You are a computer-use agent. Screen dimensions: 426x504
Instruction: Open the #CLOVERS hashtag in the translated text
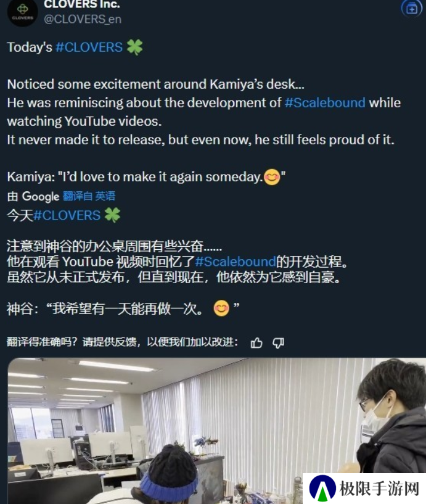[67, 215]
